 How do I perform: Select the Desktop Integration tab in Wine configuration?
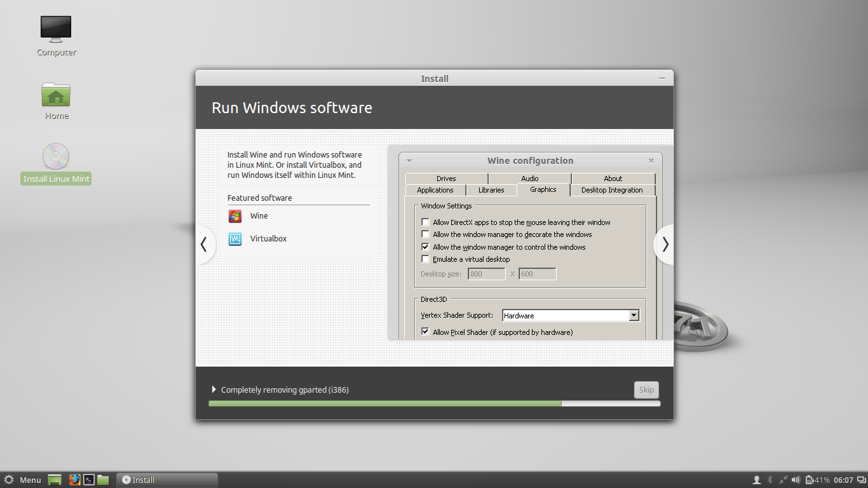(612, 190)
